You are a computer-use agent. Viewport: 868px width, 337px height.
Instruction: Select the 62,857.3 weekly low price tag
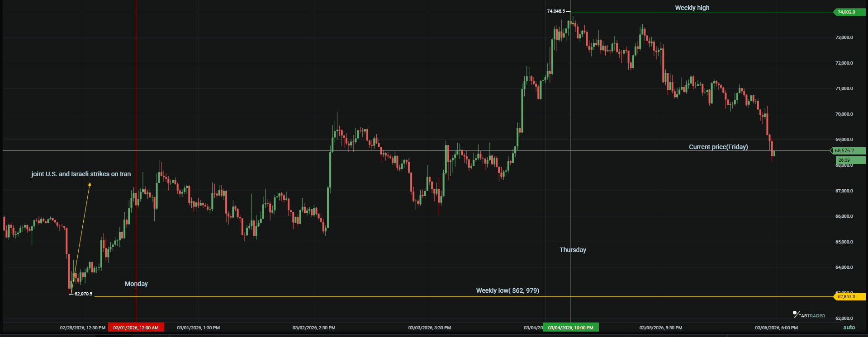tap(849, 297)
